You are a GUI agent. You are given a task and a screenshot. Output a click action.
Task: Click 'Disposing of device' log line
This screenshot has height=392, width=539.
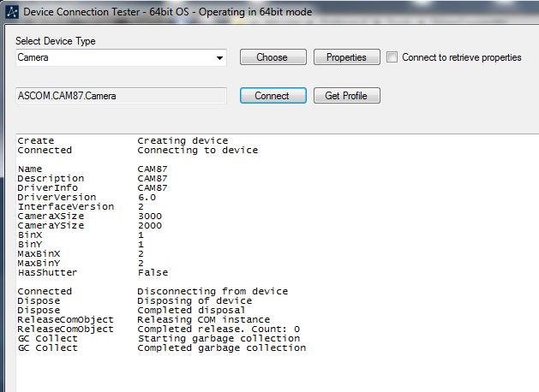[195, 301]
